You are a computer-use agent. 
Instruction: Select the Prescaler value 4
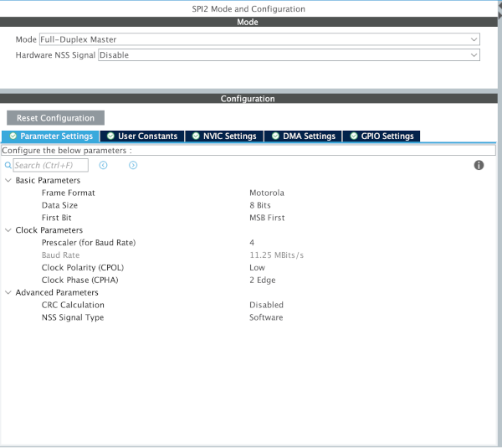(252, 243)
